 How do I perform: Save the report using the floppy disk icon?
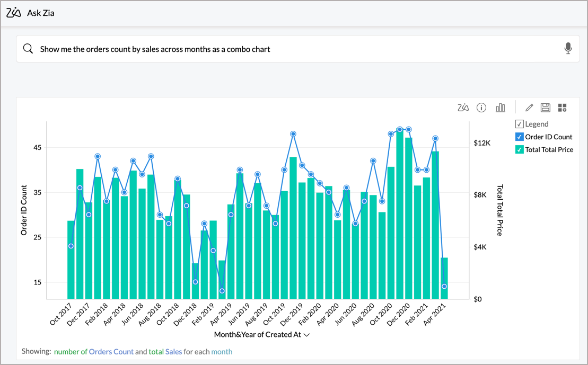[x=545, y=108]
